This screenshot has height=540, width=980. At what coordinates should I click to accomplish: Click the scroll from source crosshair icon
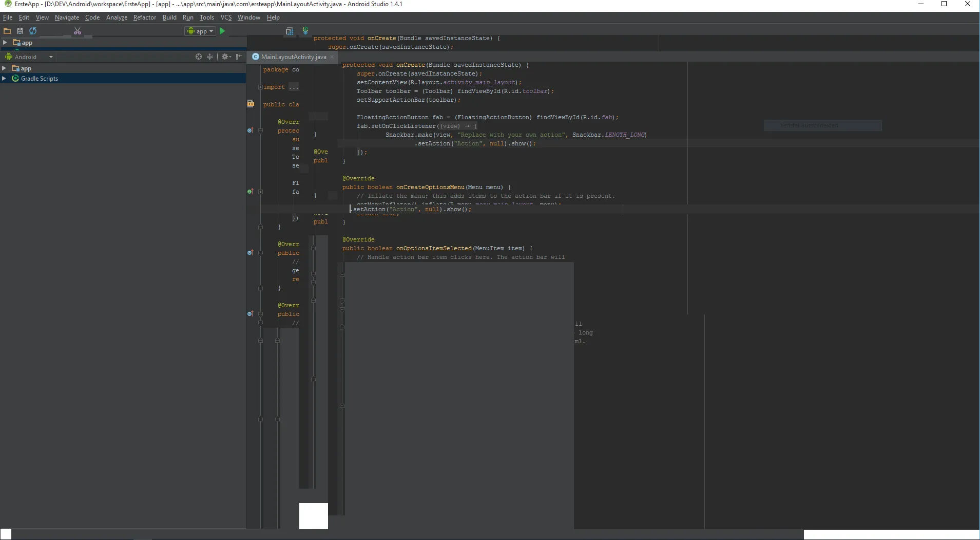(199, 57)
